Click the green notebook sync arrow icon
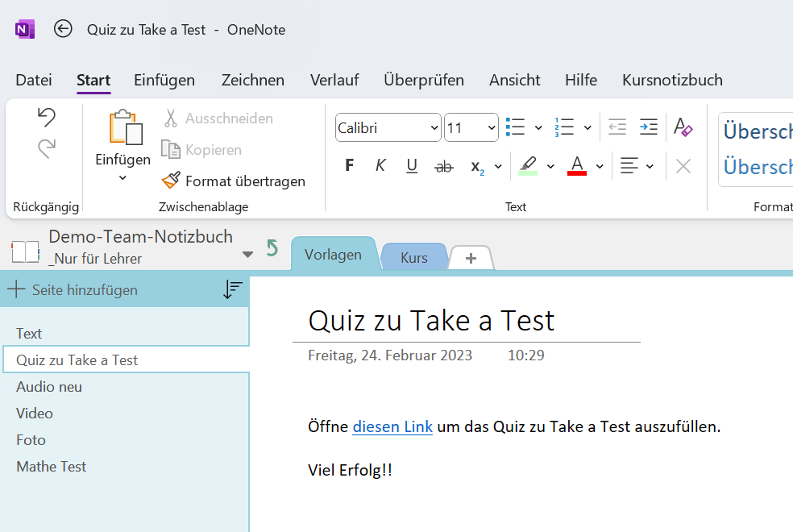Image resolution: width=793 pixels, height=532 pixels. click(x=272, y=248)
